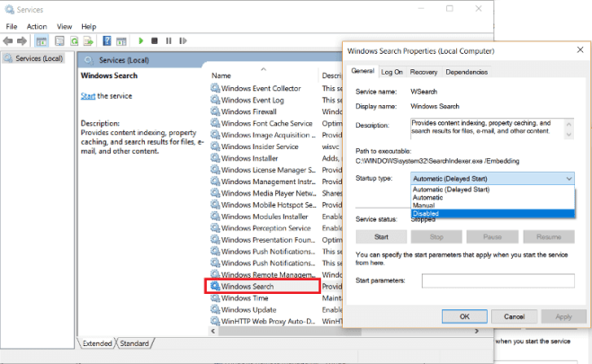Image resolution: width=592 pixels, height=364 pixels.
Task: Click the Export List toolbar icon
Action: point(88,40)
